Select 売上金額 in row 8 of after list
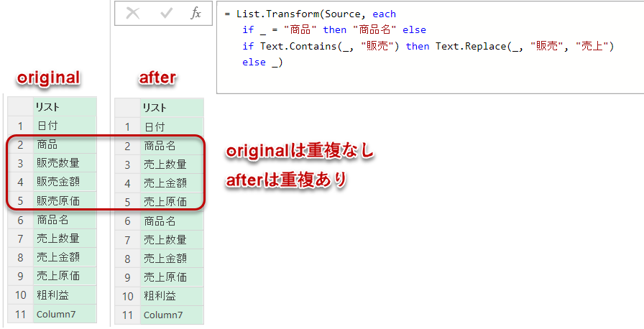644x329 pixels. pyautogui.click(x=172, y=259)
